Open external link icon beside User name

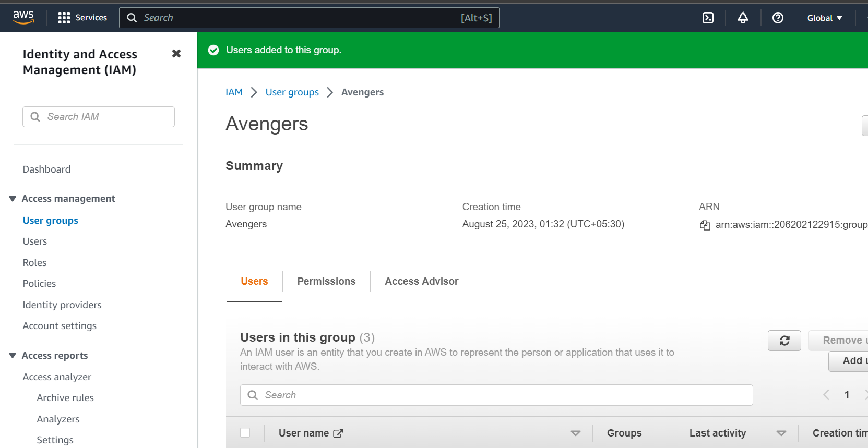(338, 433)
